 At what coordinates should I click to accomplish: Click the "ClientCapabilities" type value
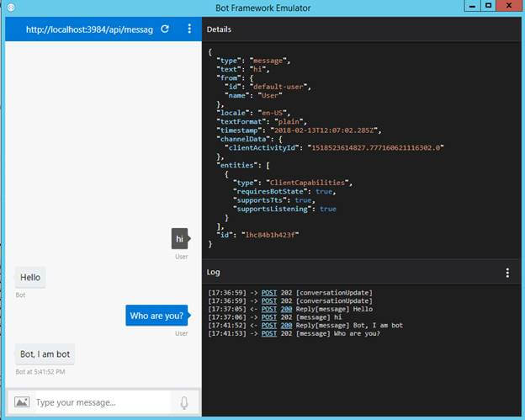[x=308, y=183]
